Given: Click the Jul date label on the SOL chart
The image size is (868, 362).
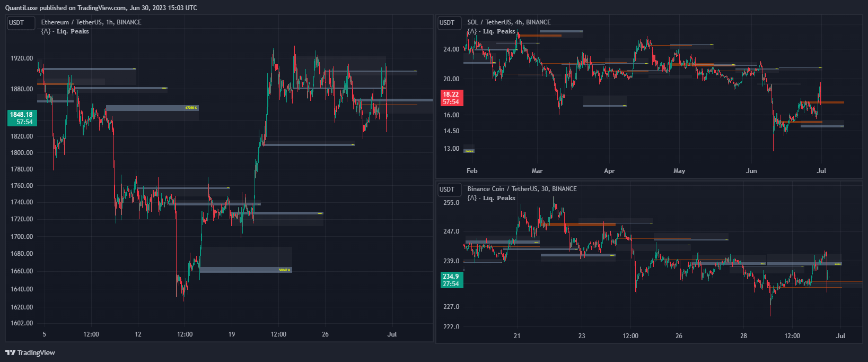Looking at the screenshot, I should (821, 171).
